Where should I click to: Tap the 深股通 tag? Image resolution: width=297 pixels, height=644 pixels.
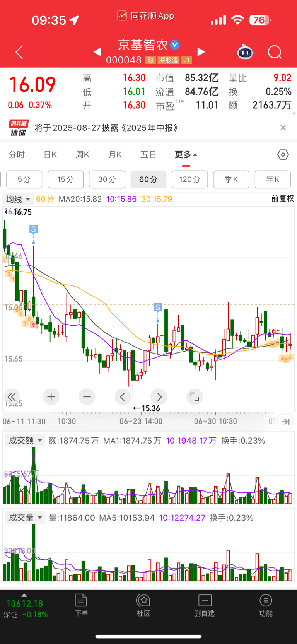tap(169, 60)
